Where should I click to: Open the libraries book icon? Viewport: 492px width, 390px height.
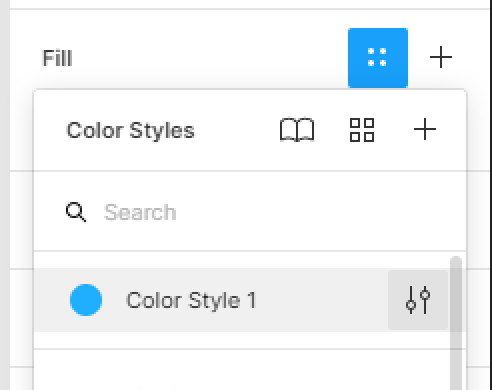pos(297,130)
